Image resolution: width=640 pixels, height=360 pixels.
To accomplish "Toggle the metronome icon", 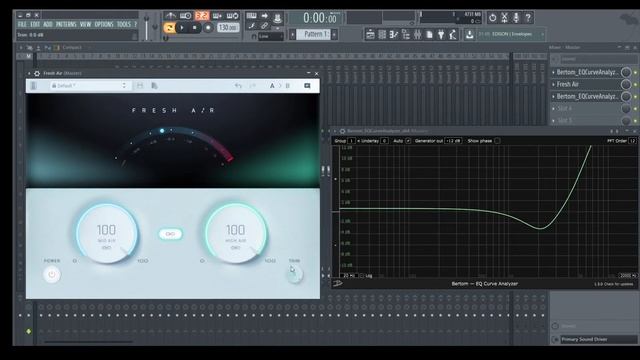I will 171,16.
